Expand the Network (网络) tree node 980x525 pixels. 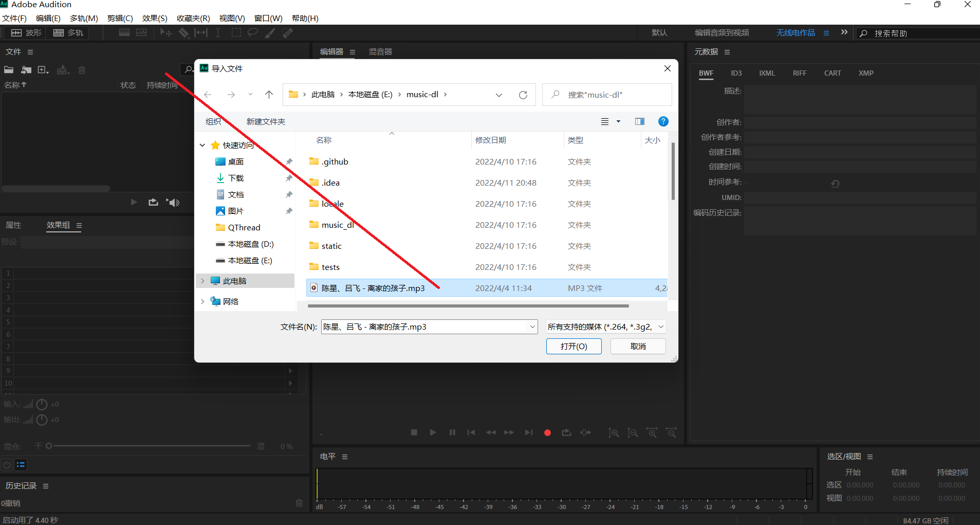point(202,302)
